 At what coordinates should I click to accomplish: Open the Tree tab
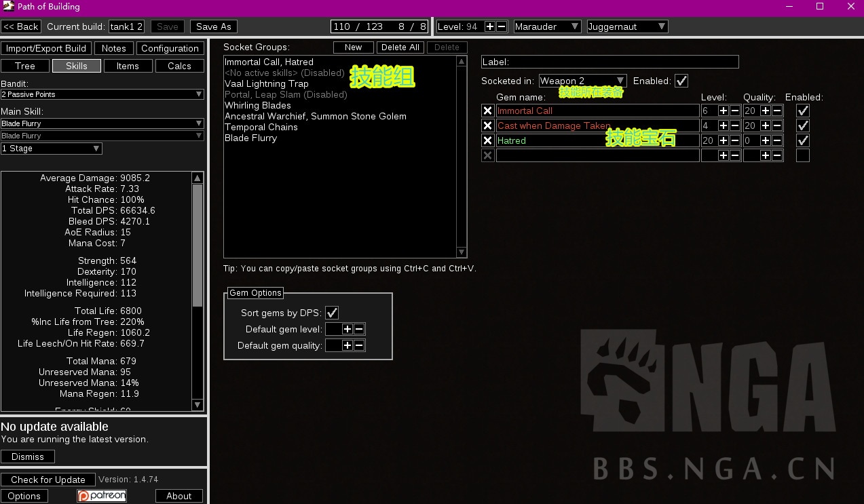tap(25, 66)
